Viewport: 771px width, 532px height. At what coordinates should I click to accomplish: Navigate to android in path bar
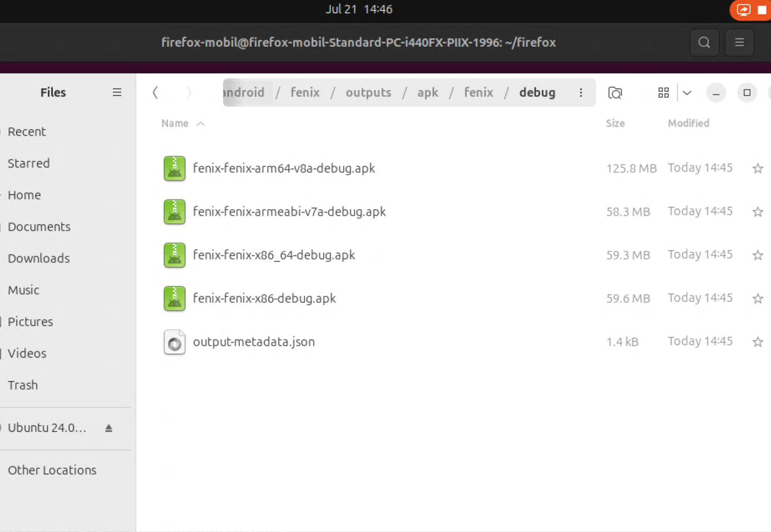[244, 92]
